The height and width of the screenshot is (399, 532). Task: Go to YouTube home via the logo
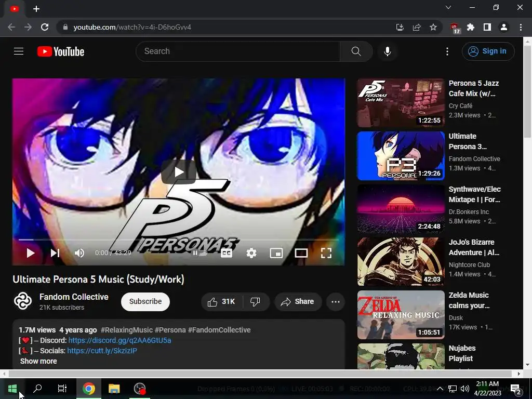coord(61,51)
